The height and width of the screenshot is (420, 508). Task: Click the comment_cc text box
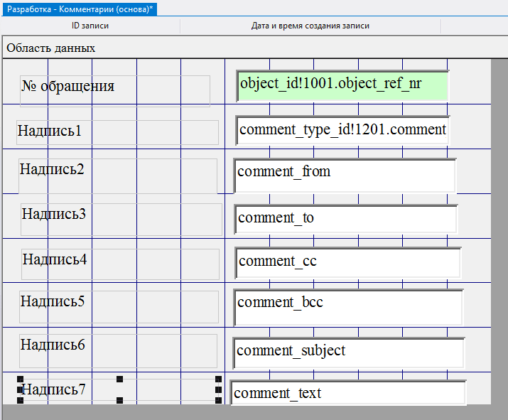(x=347, y=262)
